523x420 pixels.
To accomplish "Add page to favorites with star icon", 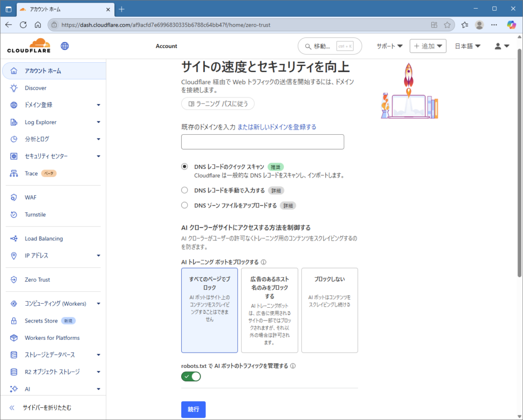I will [x=447, y=24].
